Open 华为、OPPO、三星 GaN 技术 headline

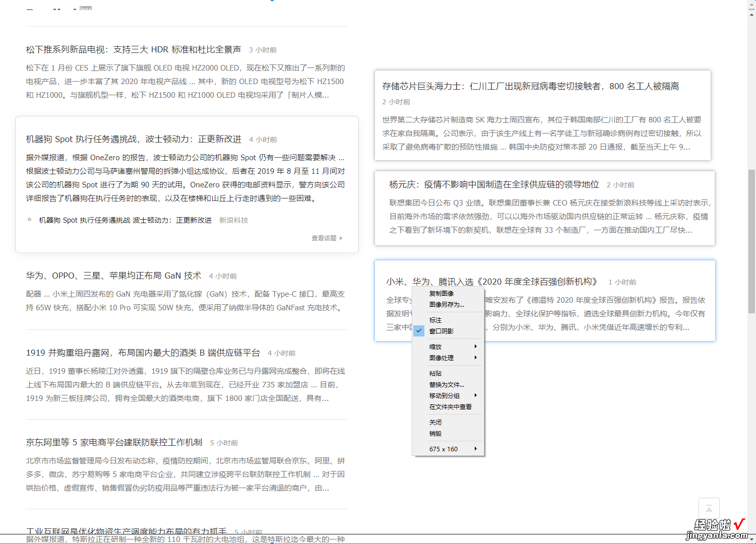113,276
